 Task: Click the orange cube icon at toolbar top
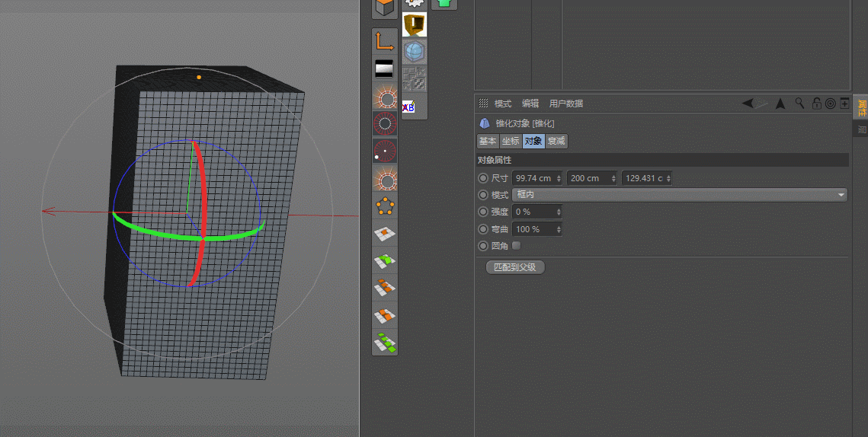pyautogui.click(x=384, y=8)
